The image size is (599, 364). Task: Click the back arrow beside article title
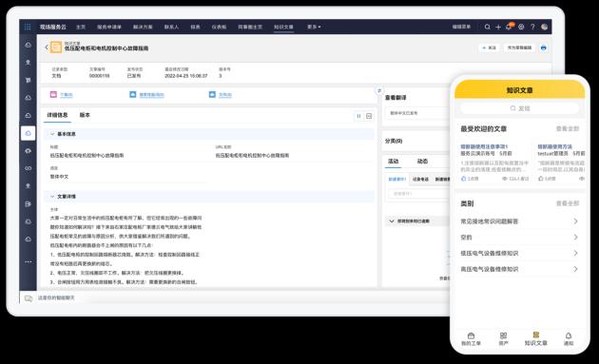[x=47, y=48]
